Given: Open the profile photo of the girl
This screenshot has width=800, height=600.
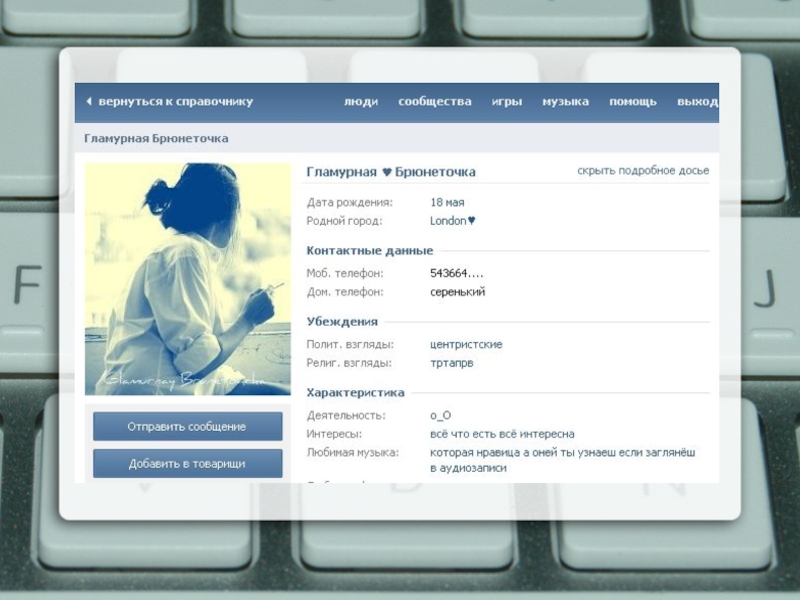Looking at the screenshot, I should tap(187, 279).
